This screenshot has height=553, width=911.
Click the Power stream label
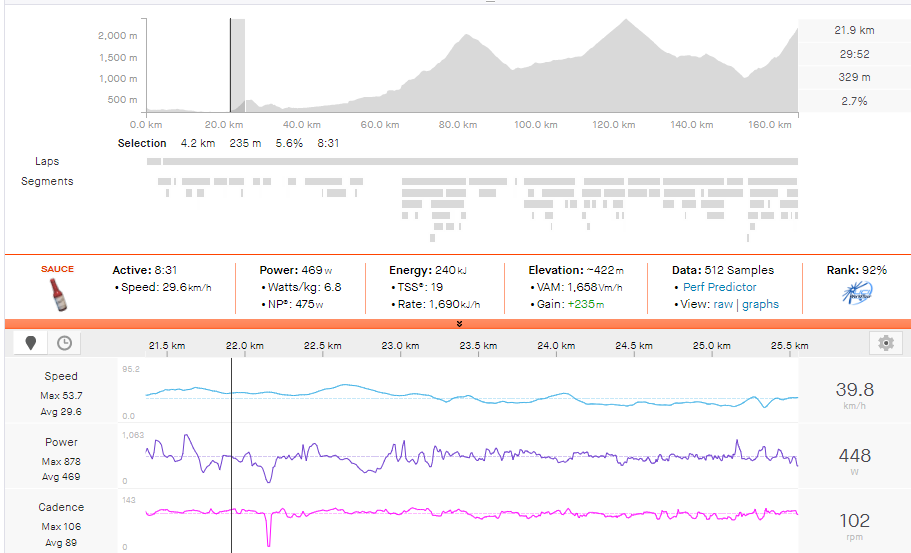(61, 442)
